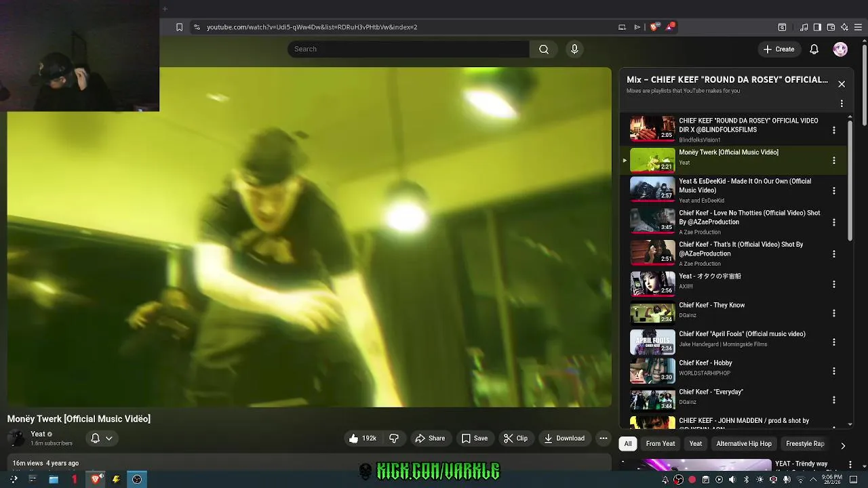Select the Yeat filter chip
Screen dimensions: 868x488
696,444
